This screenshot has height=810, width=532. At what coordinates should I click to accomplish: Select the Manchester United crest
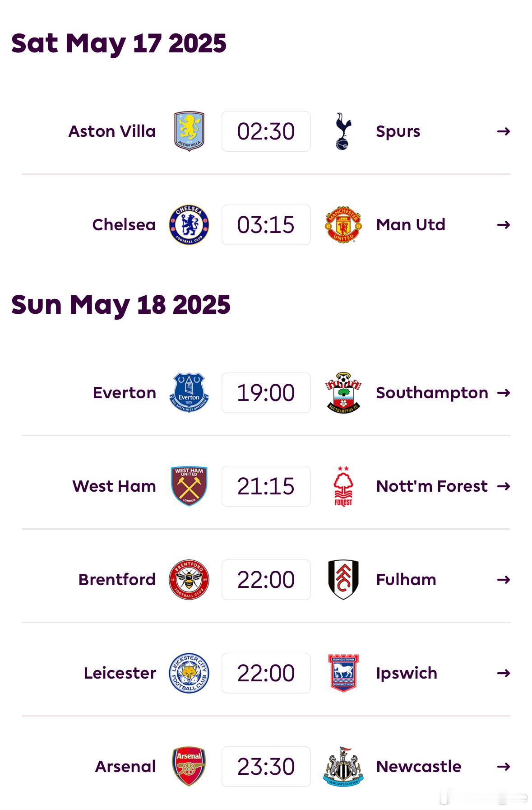[343, 225]
